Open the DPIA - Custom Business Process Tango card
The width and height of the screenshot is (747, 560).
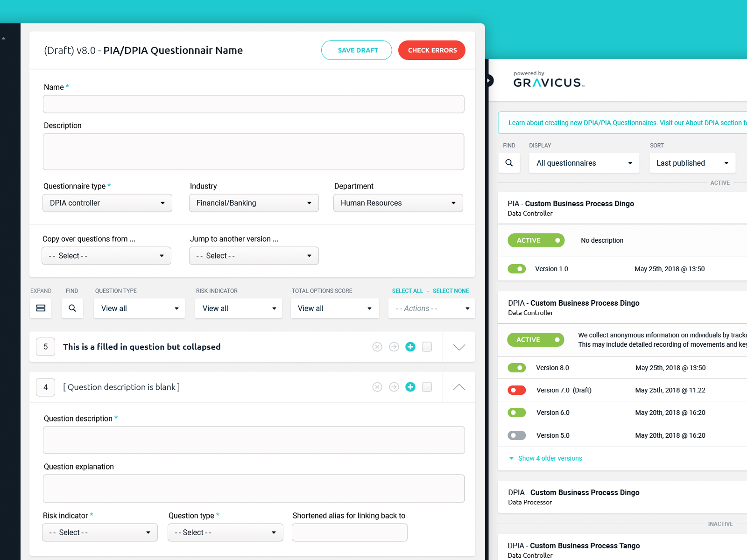[622, 548]
